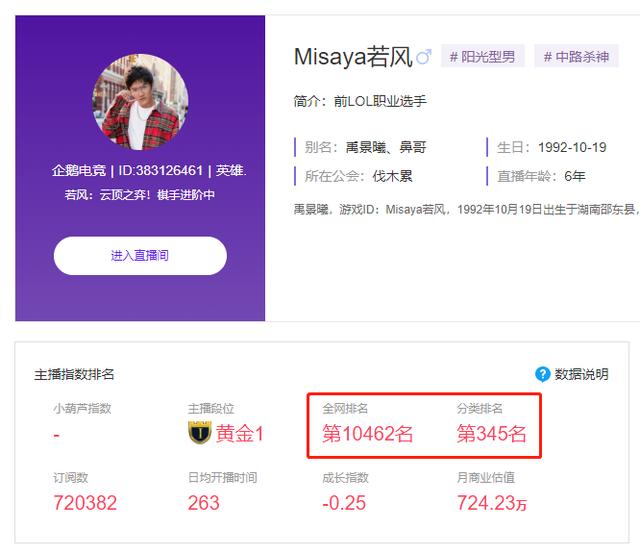Select the # 阳光型男 tag
Viewport: 640px width, 554px height.
(x=482, y=56)
